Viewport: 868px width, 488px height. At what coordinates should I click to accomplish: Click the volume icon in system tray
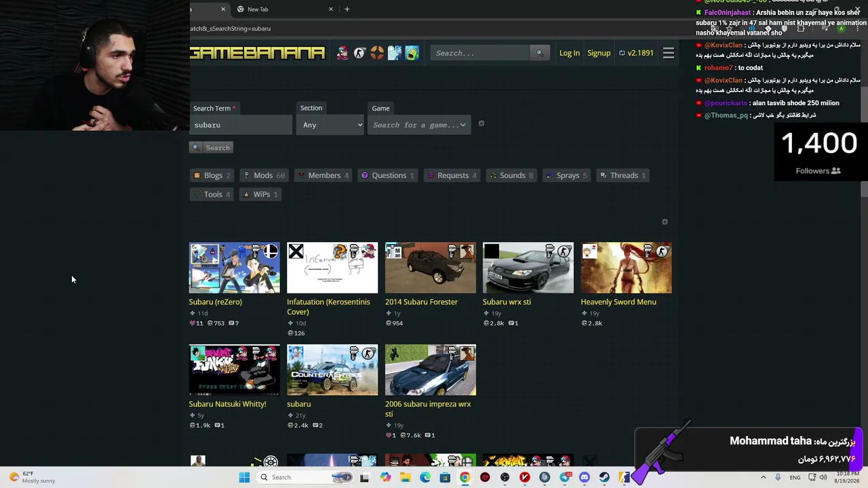click(823, 477)
